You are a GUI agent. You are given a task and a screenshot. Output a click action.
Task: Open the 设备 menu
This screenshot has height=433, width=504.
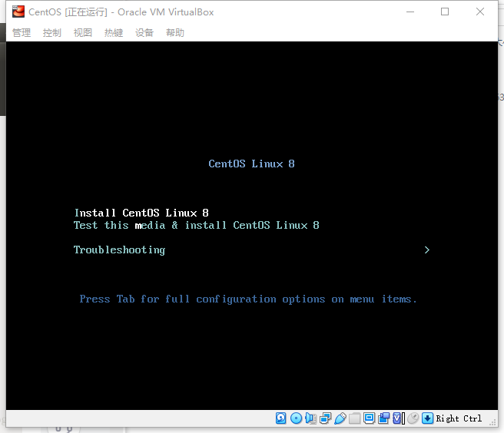tap(144, 32)
